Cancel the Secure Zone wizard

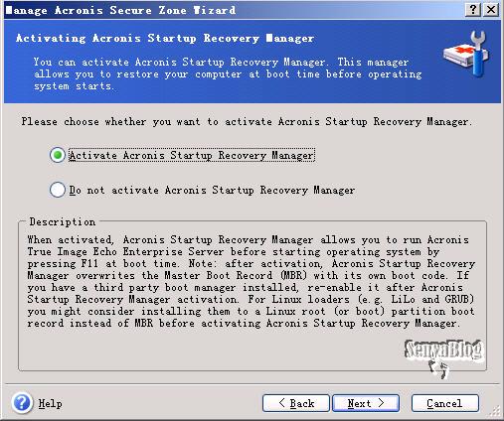[x=444, y=403]
